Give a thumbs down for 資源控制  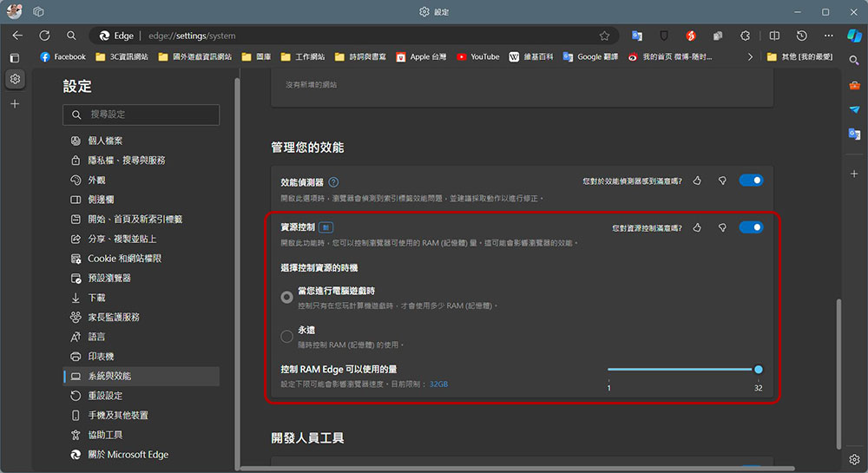(722, 227)
